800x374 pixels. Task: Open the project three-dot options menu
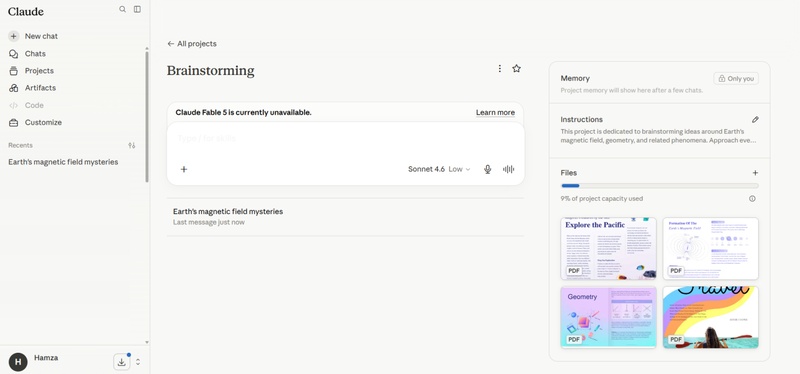point(499,68)
